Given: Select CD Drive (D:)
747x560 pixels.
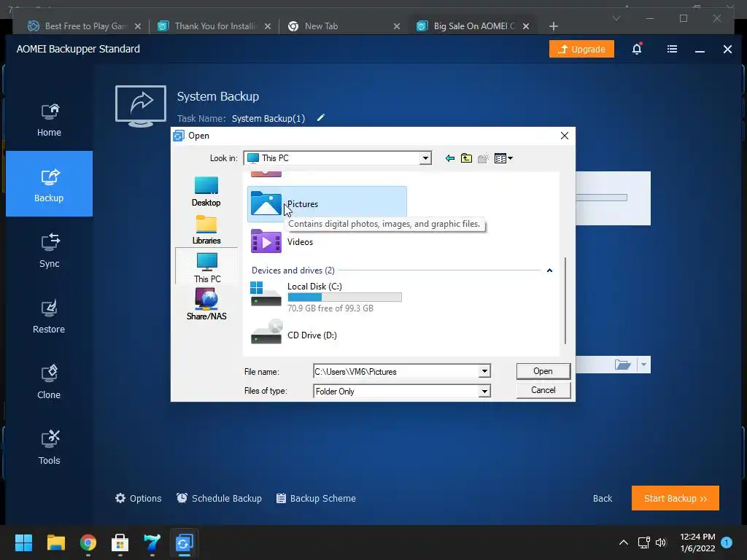Looking at the screenshot, I should pyautogui.click(x=294, y=334).
